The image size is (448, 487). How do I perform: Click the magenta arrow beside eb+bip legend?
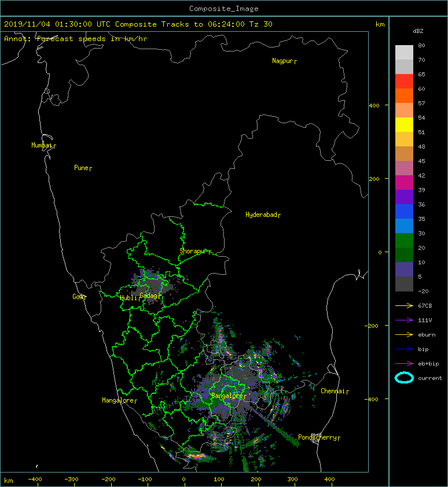pyautogui.click(x=404, y=364)
